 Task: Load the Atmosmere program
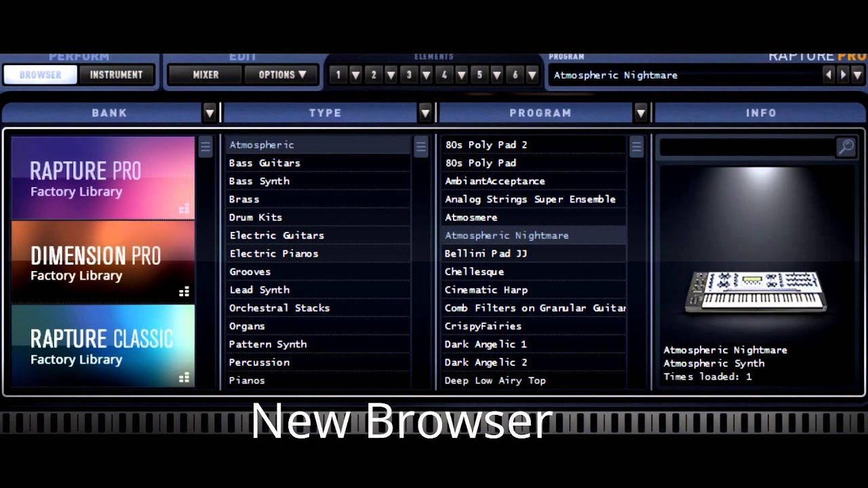click(x=534, y=217)
